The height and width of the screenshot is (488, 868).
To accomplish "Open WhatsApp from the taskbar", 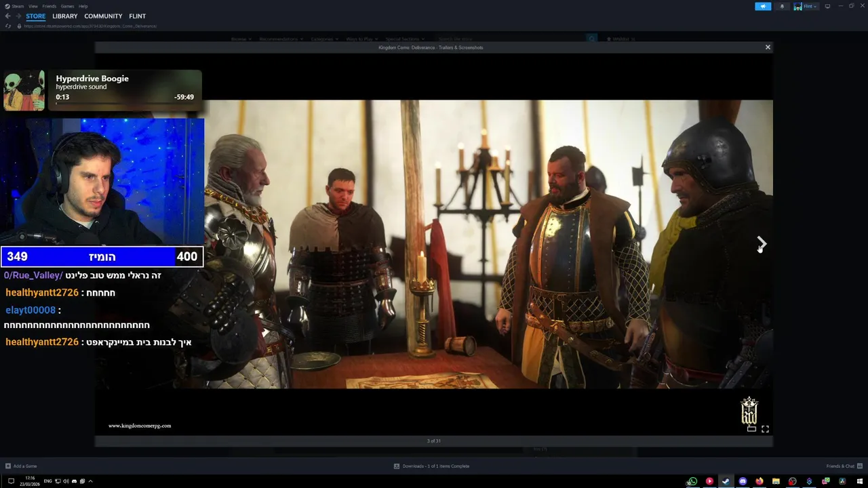I will point(692,481).
